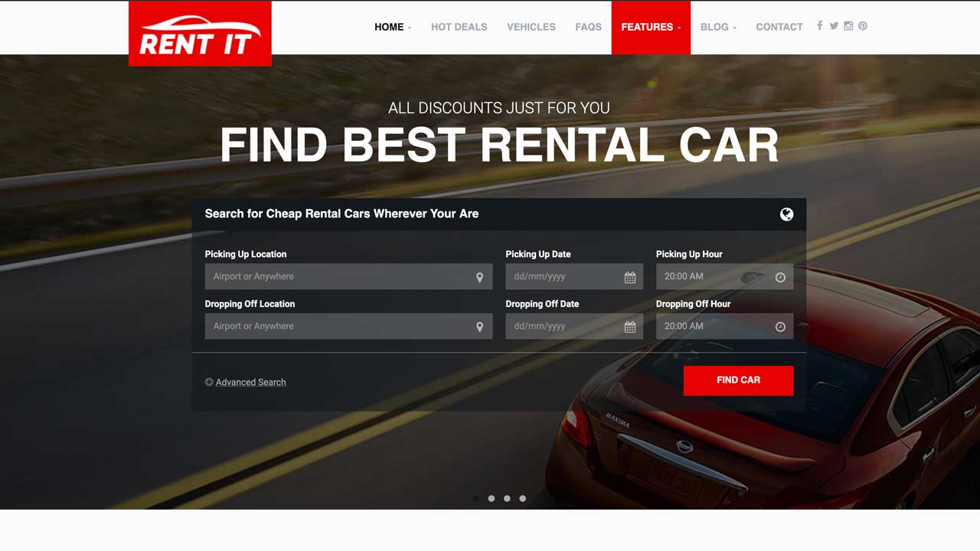Screen dimensions: 980x551
Task: Click clock icon for Picking Up Hour
Action: click(780, 277)
